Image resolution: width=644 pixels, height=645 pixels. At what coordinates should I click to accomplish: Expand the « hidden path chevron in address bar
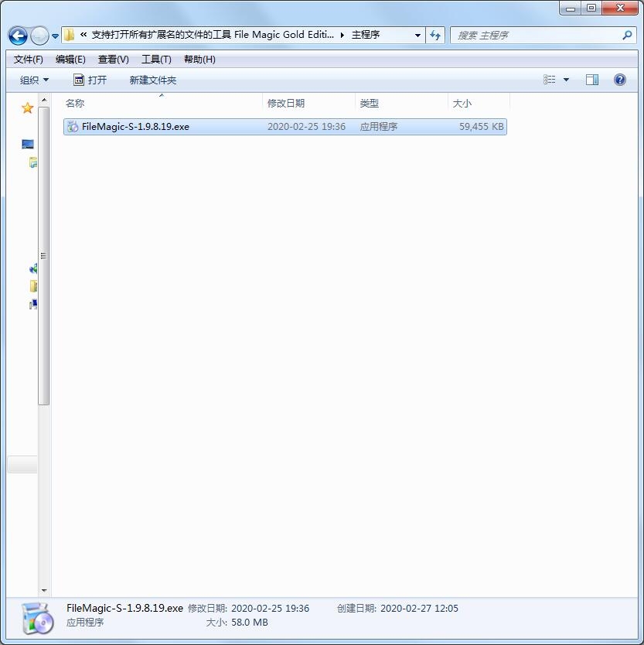[x=83, y=35]
